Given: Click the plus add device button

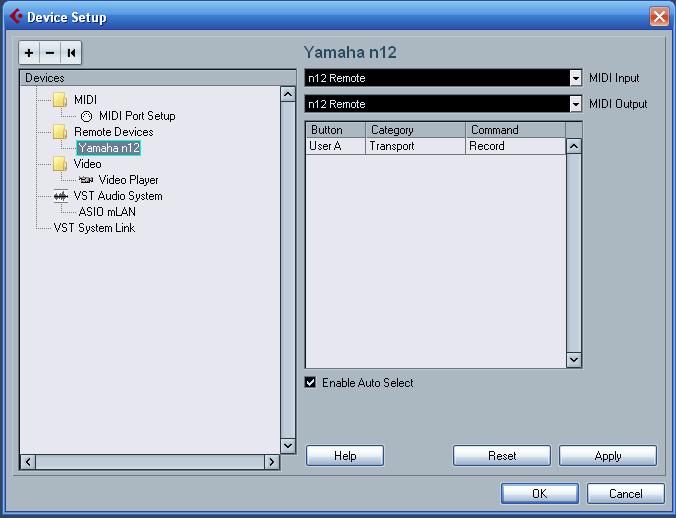Looking at the screenshot, I should click(29, 53).
